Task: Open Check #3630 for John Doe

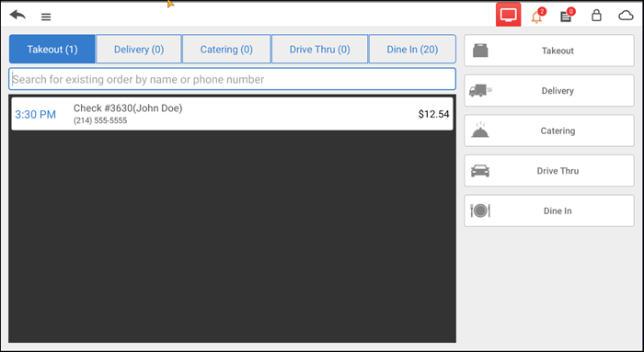Action: pyautogui.click(x=232, y=114)
